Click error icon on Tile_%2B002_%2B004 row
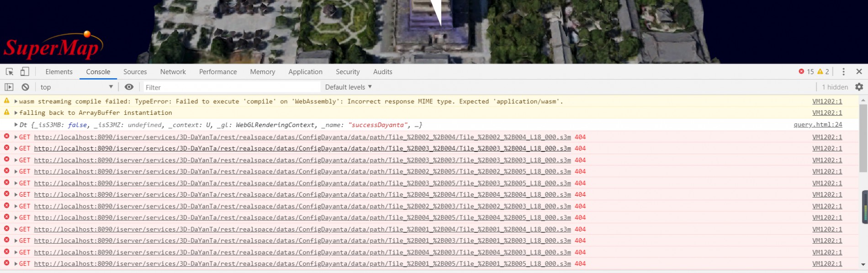 (7, 136)
